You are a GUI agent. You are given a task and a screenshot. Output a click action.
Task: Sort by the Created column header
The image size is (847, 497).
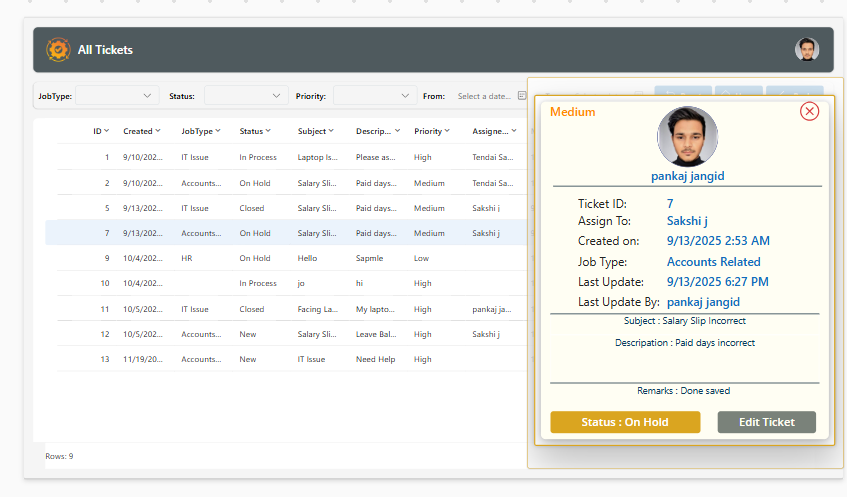(x=142, y=131)
